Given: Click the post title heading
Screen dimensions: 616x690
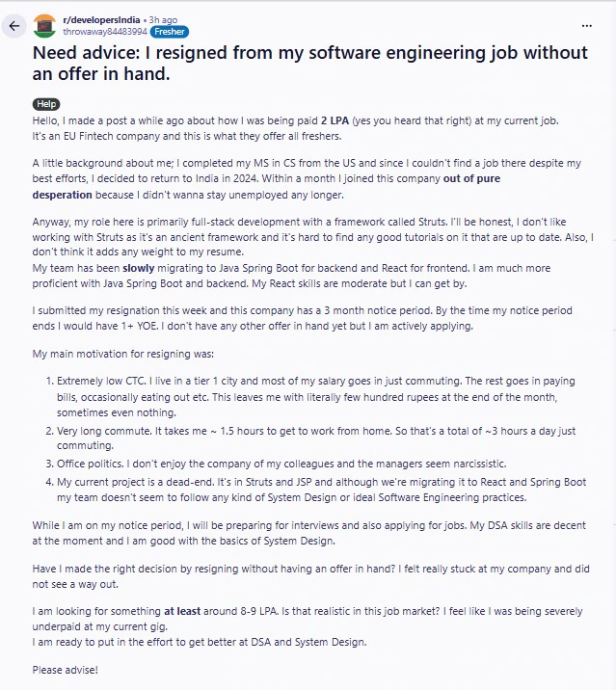Looking at the screenshot, I should [308, 63].
